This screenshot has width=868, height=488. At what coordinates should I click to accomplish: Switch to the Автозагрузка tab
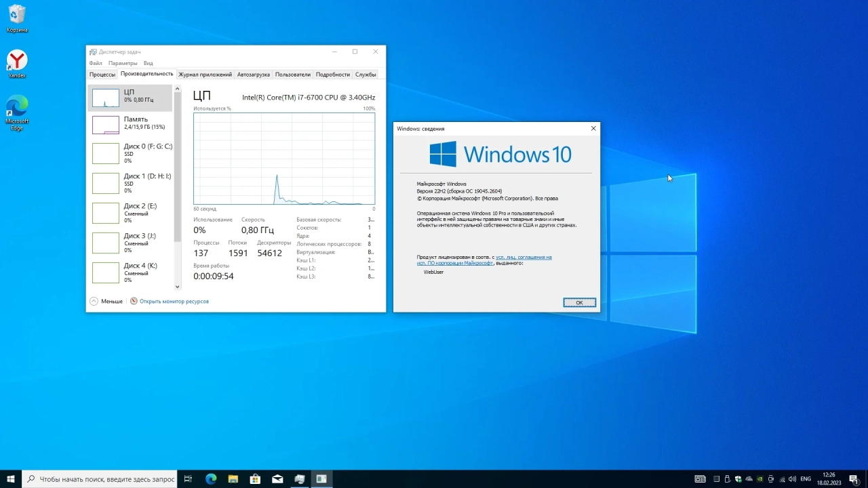(254, 75)
